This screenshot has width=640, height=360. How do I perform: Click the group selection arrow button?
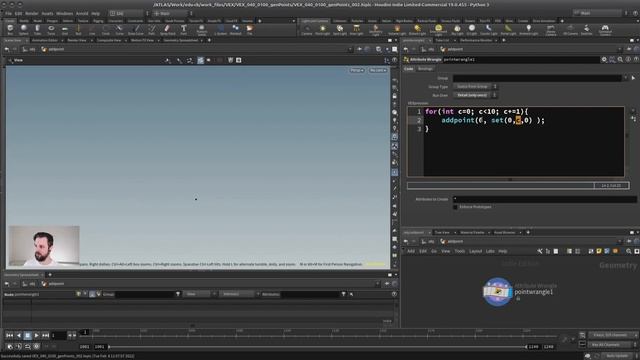tap(633, 78)
